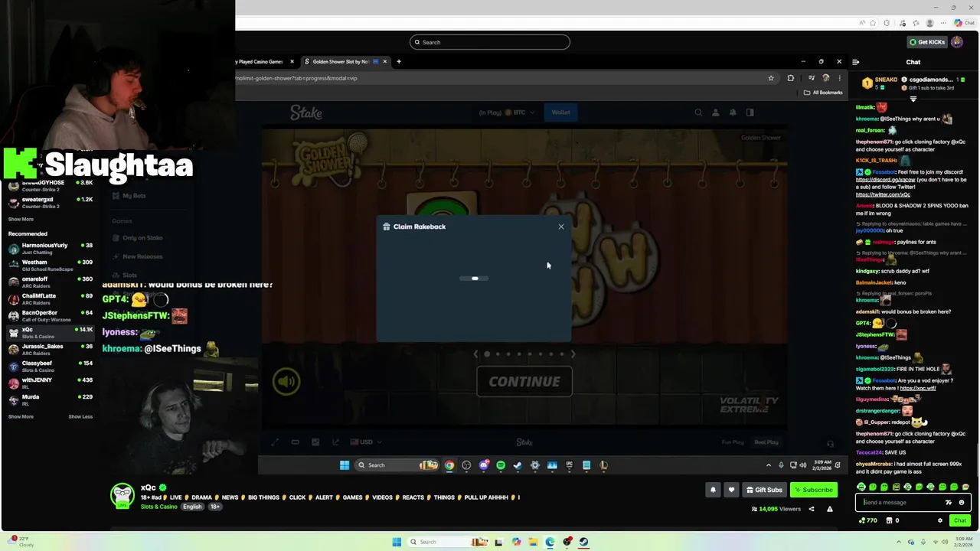Click the English language tag
The width and height of the screenshot is (980, 551).
click(192, 507)
